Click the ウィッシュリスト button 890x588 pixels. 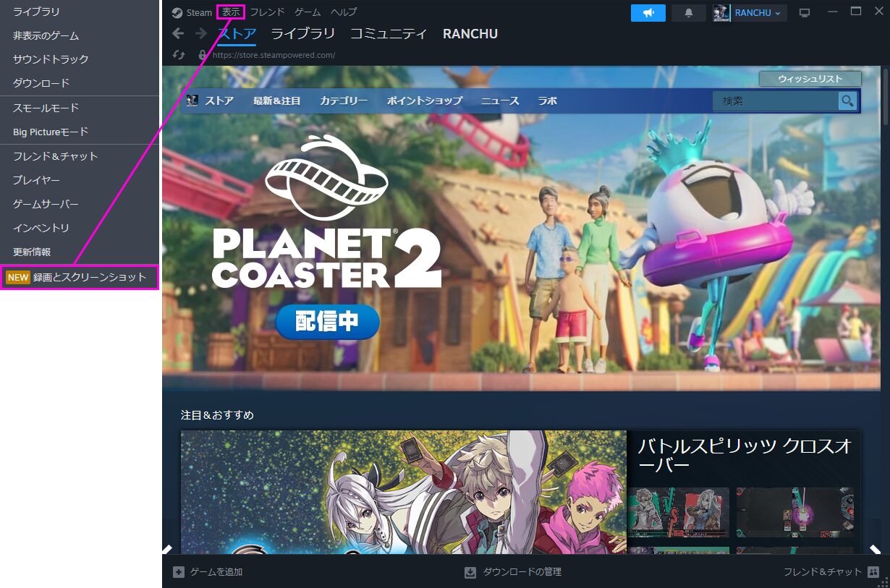(810, 79)
